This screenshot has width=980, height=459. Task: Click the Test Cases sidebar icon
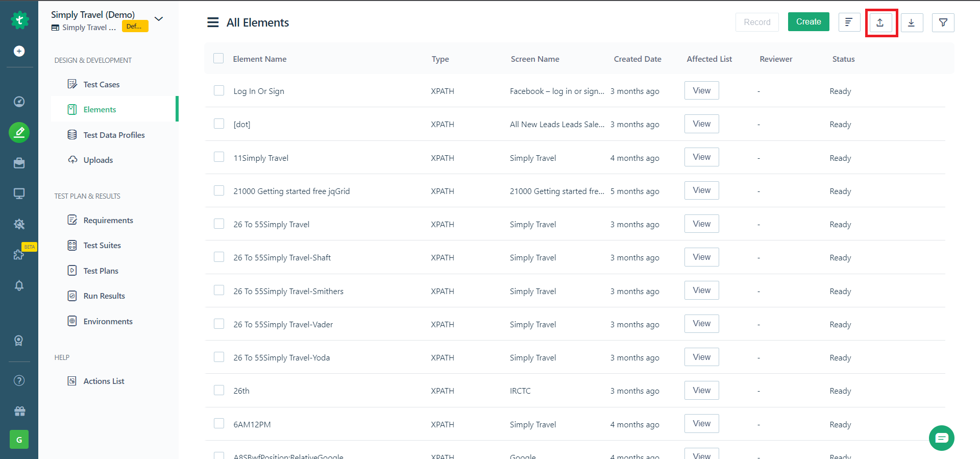[72, 84]
